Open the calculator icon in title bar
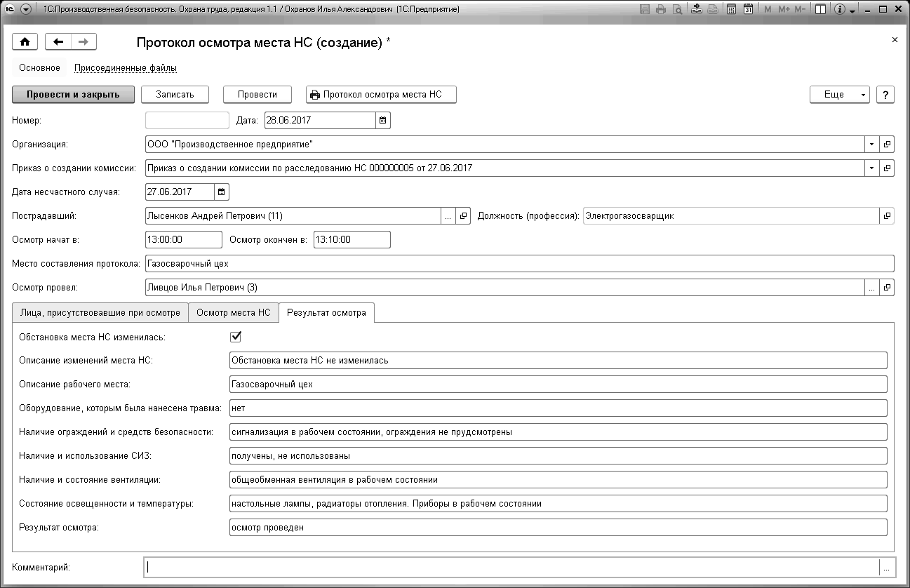 tap(732, 10)
